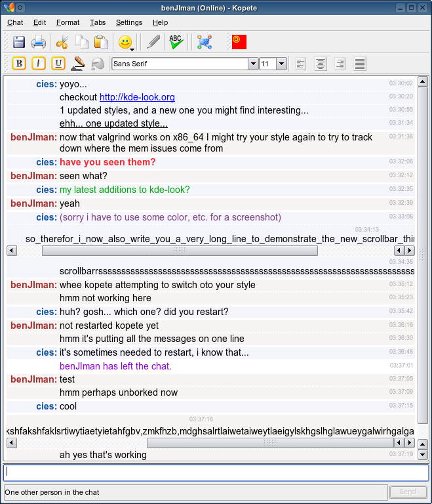Click the message input field

tap(216, 472)
